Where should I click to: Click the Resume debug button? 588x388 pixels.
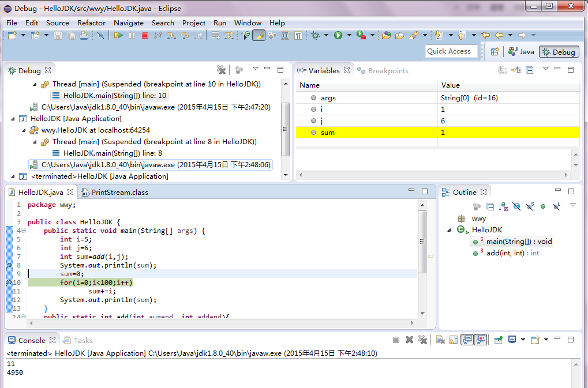coord(118,36)
